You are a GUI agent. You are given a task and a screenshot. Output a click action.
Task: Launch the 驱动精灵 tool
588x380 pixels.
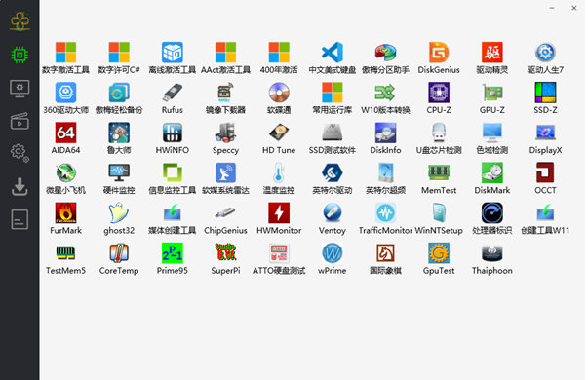(492, 57)
